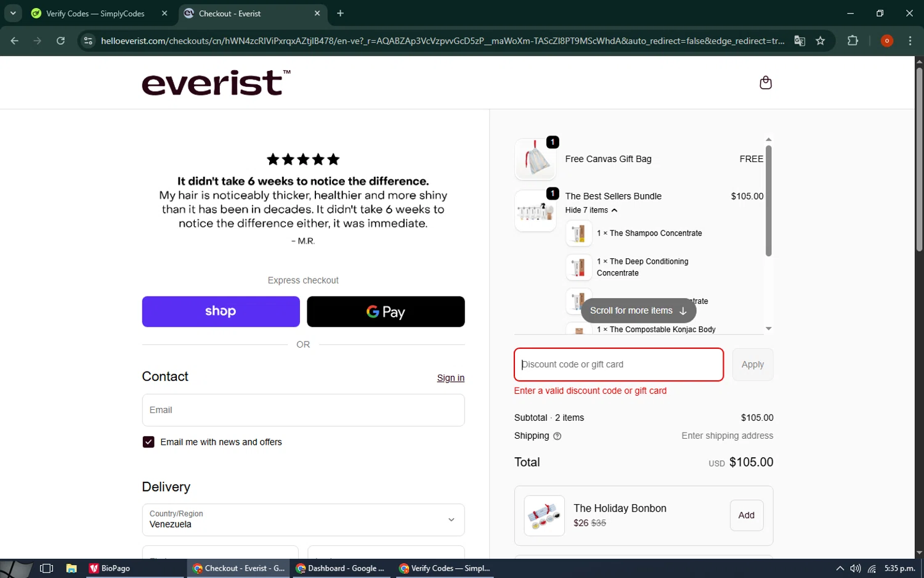The height and width of the screenshot is (578, 924).
Task: Open tab search dropdown arrow
Action: coord(13,13)
